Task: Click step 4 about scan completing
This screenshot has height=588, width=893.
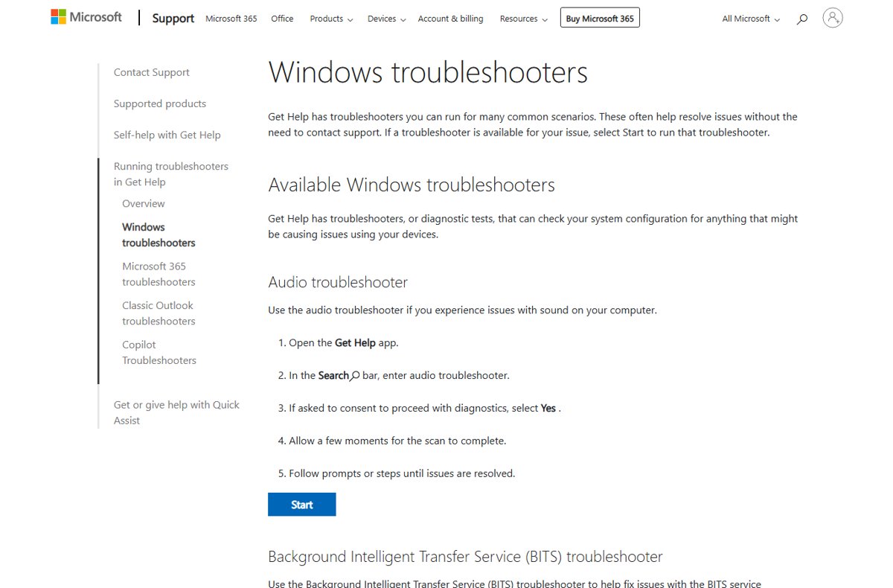Action: pos(397,441)
